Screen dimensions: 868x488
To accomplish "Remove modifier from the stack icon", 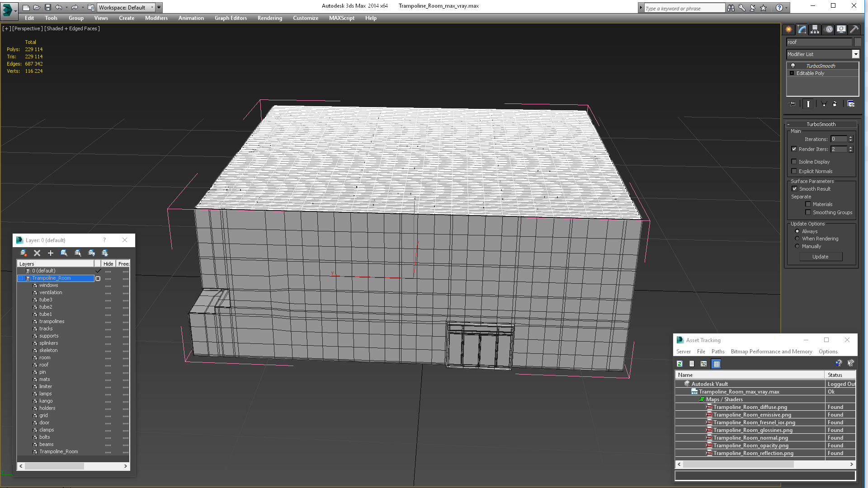I will tap(835, 104).
